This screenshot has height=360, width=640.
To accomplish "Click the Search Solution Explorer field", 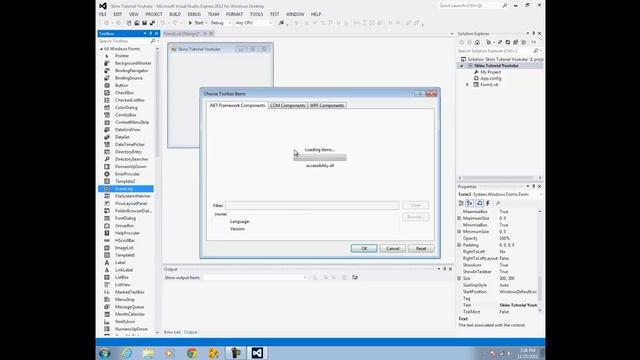I will (x=494, y=51).
